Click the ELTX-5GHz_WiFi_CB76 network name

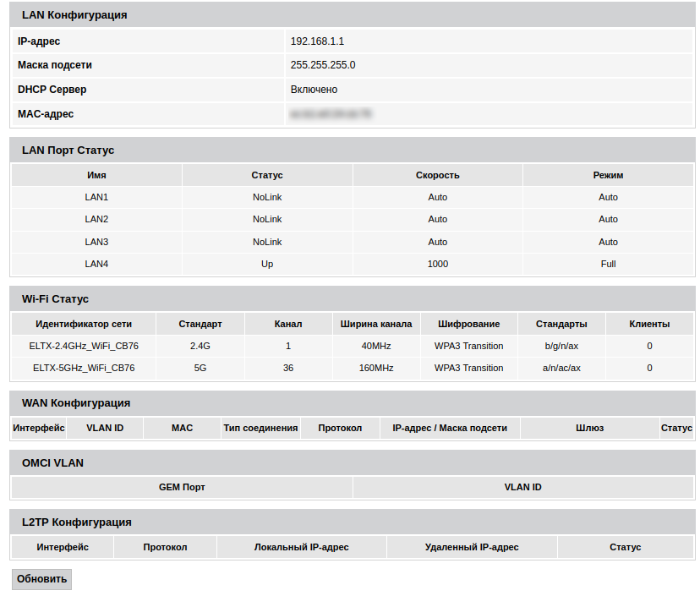84,368
